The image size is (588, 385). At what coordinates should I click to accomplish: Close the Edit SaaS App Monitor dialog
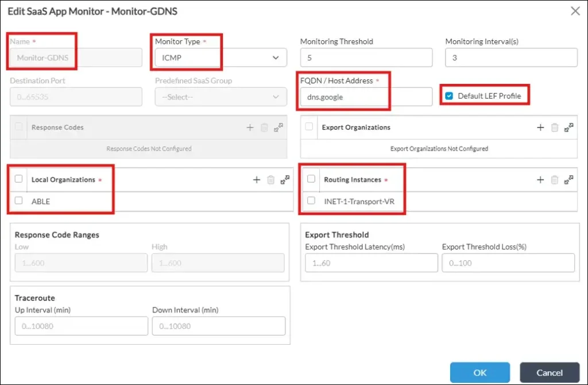[x=575, y=11]
